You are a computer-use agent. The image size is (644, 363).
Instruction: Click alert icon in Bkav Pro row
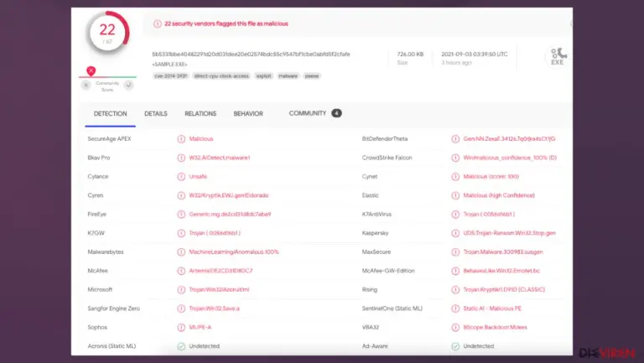[x=181, y=158]
